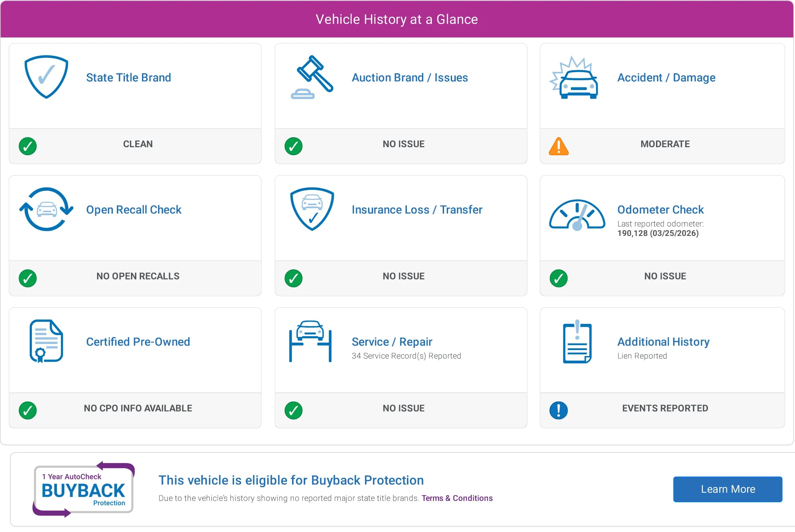The image size is (795, 532).
Task: Open the Service / Repair link
Action: pos(392,342)
